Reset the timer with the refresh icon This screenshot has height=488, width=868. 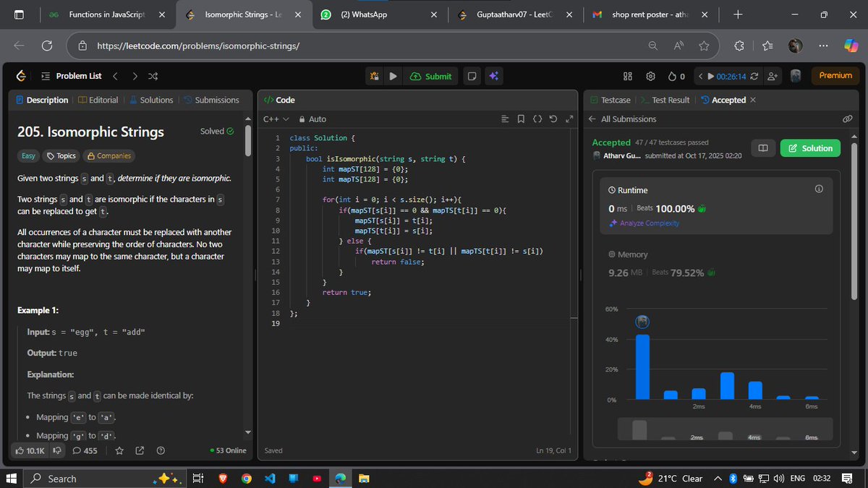(x=754, y=75)
